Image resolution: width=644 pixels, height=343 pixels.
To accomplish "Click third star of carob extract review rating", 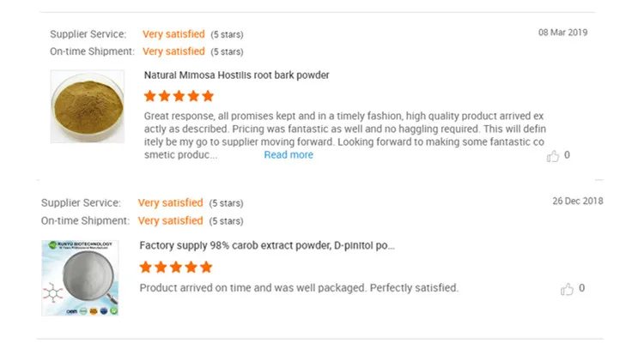I will tap(174, 267).
